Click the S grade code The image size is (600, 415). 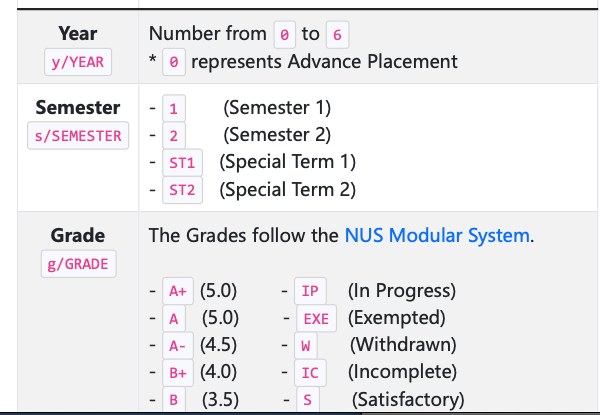(308, 400)
